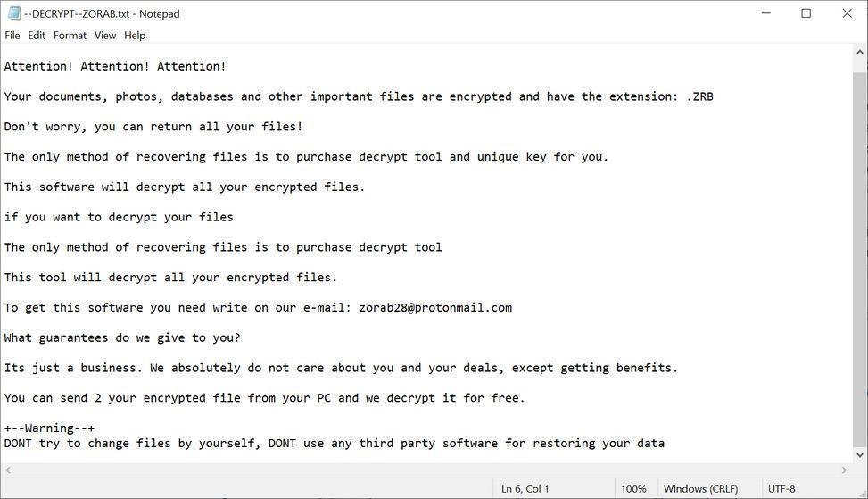Open the File menu
This screenshot has height=499, width=868.
click(12, 36)
